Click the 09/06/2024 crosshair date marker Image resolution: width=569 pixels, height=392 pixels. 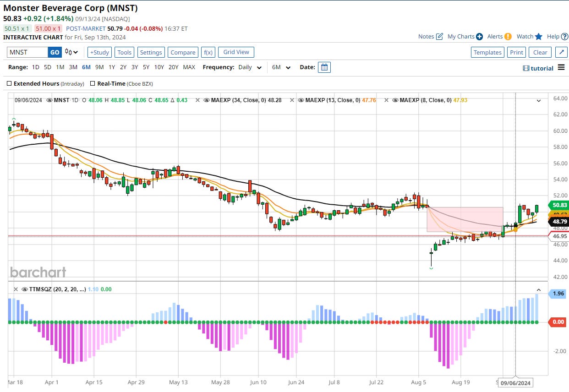pyautogui.click(x=515, y=382)
